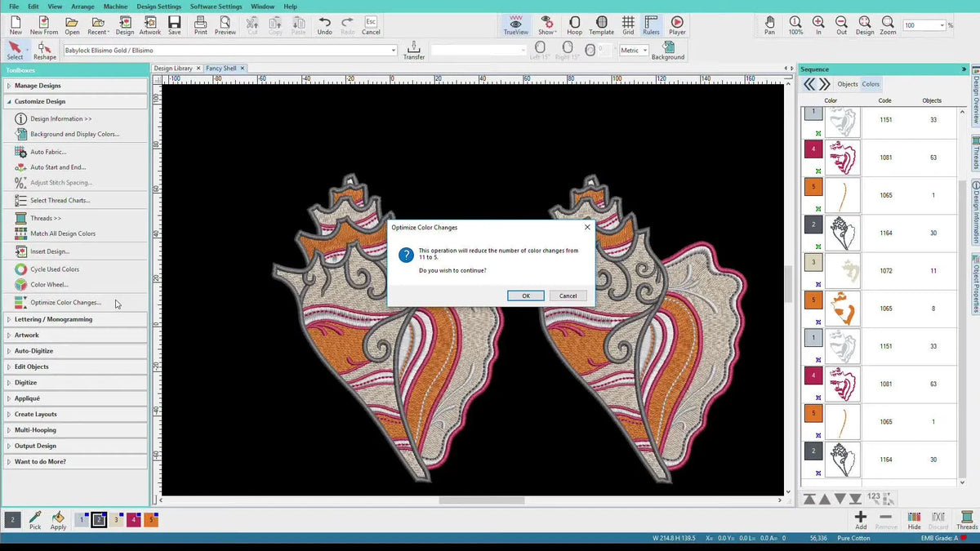Viewport: 980px width, 551px height.
Task: Open the Design Settings menu
Action: click(x=159, y=7)
